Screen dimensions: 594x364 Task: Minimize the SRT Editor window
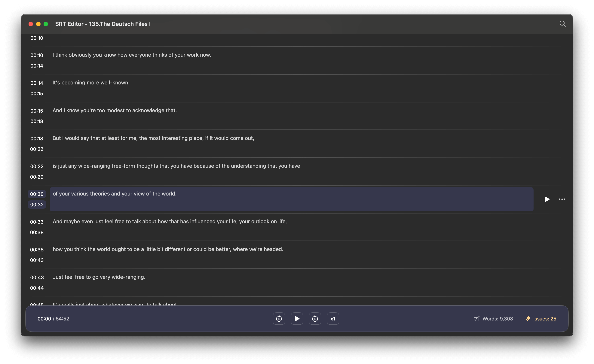tap(38, 24)
